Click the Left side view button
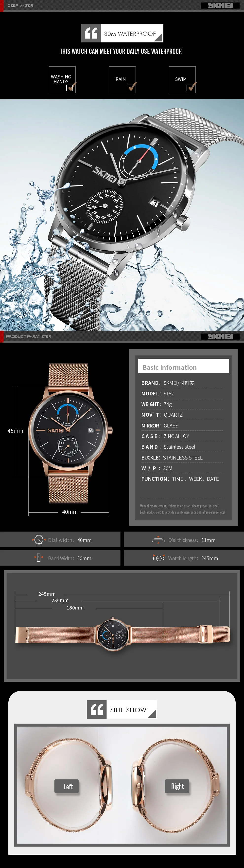Image resolution: width=244 pixels, height=868 pixels. tap(67, 786)
